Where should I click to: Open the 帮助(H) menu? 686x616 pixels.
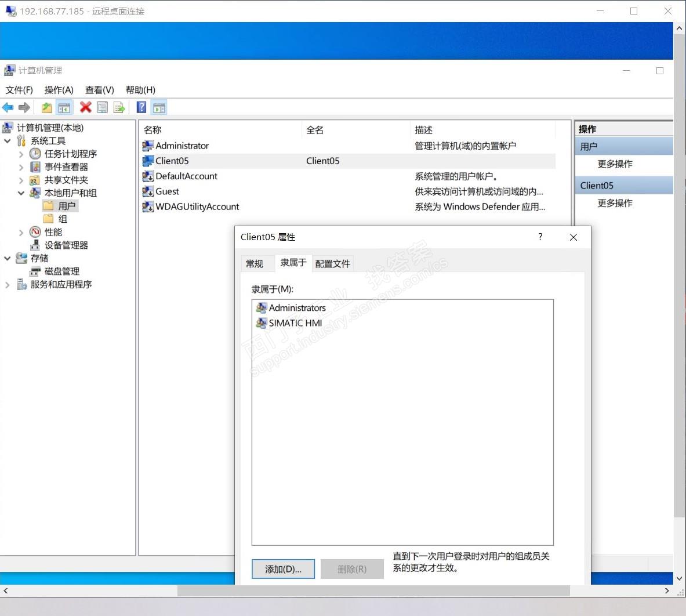click(x=140, y=90)
